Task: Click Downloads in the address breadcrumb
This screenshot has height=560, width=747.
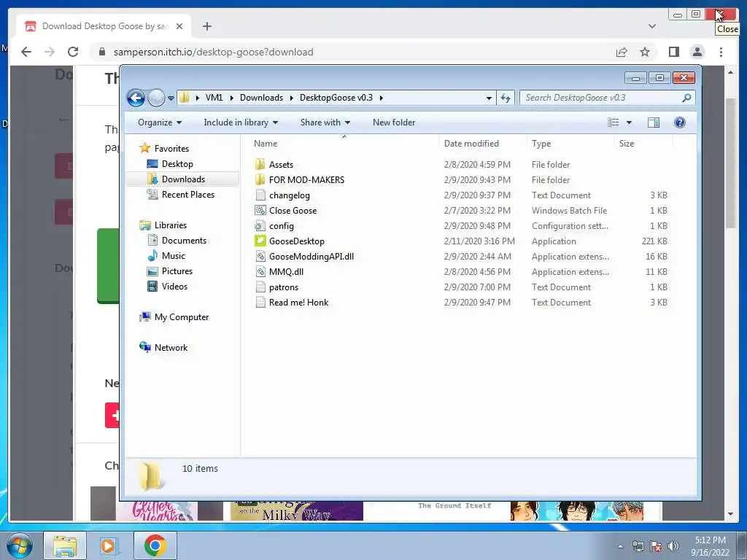Action: (261, 98)
